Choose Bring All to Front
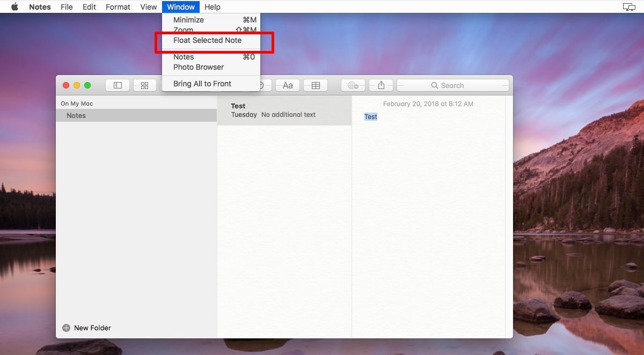Screen dimensions: 644x355 click(202, 84)
